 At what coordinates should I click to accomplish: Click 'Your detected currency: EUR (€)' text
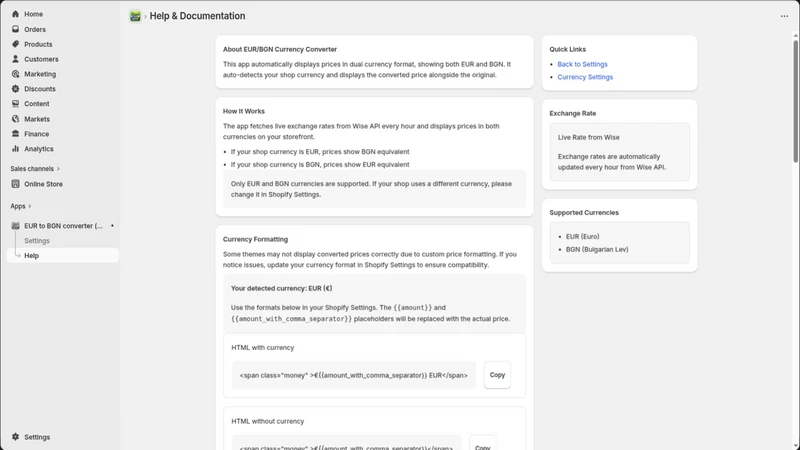tap(282, 288)
